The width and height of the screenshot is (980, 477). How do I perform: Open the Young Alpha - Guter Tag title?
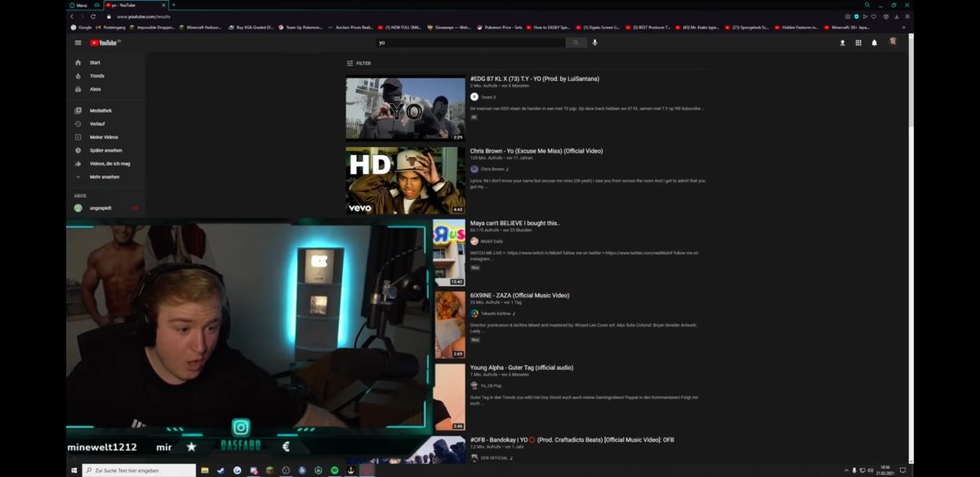pos(521,368)
